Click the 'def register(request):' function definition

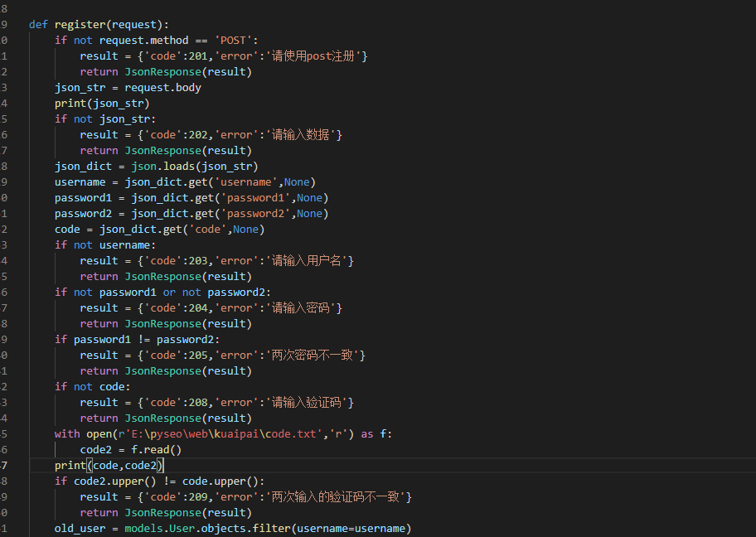pyautogui.click(x=99, y=25)
